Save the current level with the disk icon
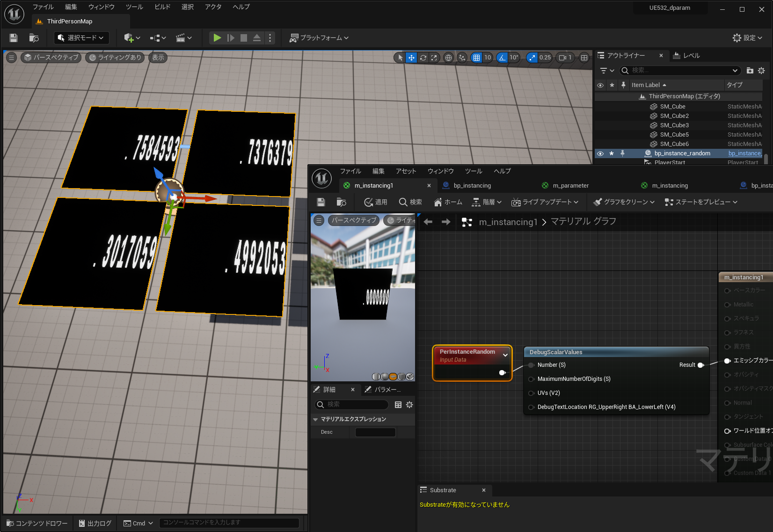The image size is (773, 532). pos(14,38)
